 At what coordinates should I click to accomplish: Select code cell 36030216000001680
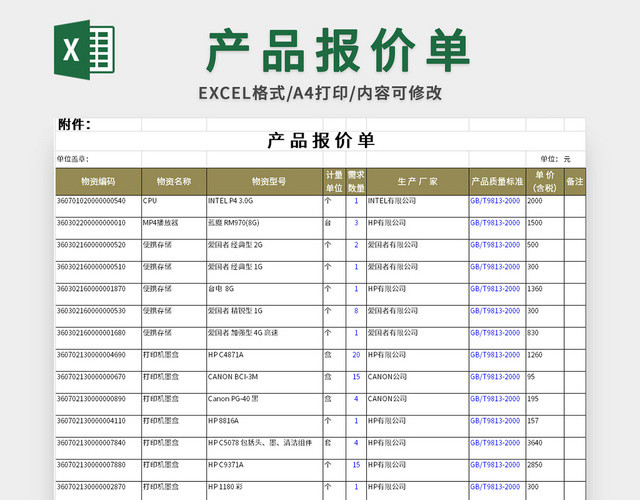point(98,338)
